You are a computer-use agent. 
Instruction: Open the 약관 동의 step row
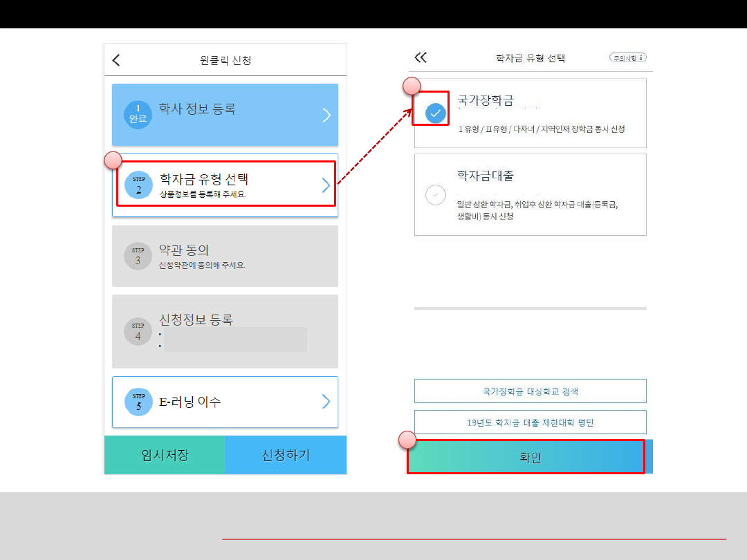click(x=225, y=256)
